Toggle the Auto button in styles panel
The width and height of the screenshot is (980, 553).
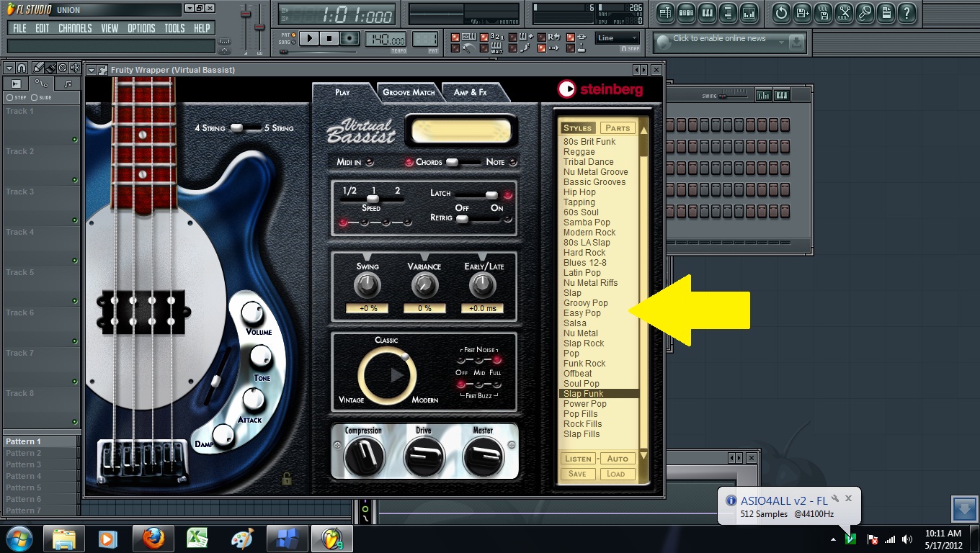click(x=618, y=459)
